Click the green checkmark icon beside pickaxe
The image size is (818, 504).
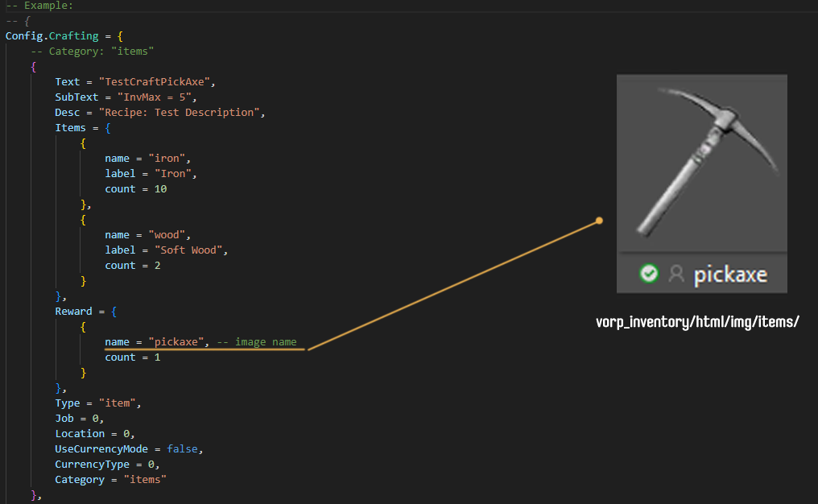click(648, 275)
